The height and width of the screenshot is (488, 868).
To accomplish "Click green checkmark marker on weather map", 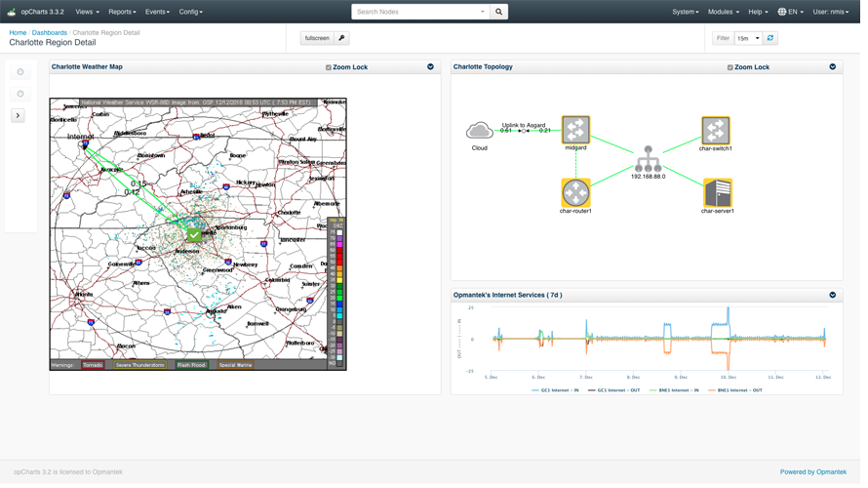I will click(195, 236).
